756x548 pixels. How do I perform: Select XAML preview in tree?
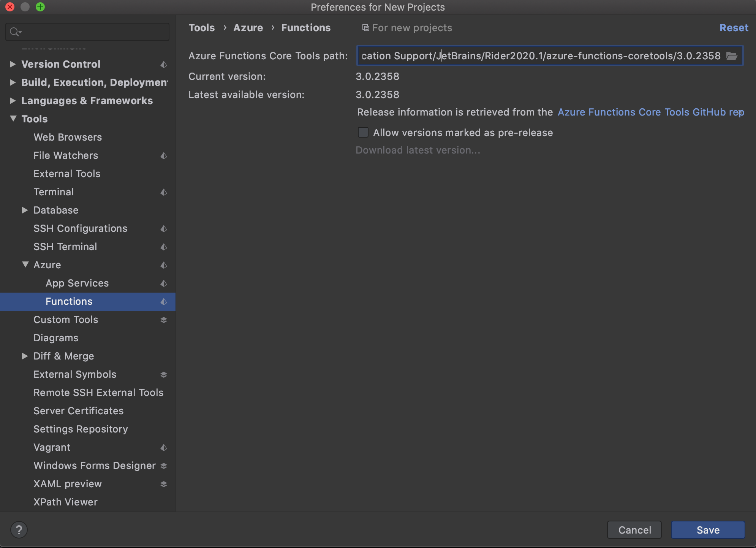coord(68,484)
